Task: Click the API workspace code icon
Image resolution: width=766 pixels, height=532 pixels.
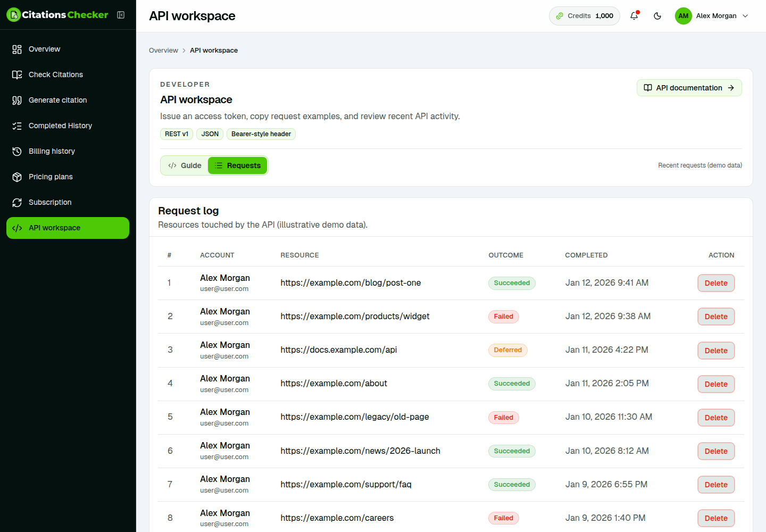Action: coord(17,228)
